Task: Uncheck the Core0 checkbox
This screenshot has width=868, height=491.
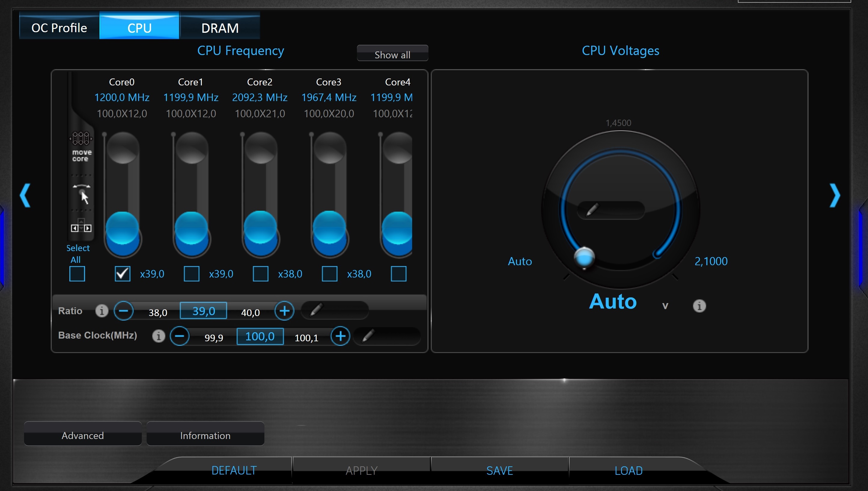Action: [x=122, y=274]
